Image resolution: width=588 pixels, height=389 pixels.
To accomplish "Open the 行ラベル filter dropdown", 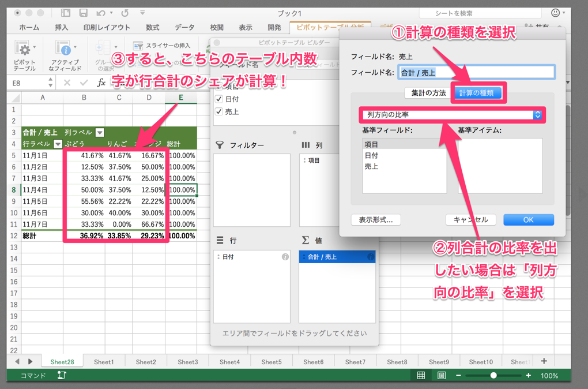I will [58, 144].
